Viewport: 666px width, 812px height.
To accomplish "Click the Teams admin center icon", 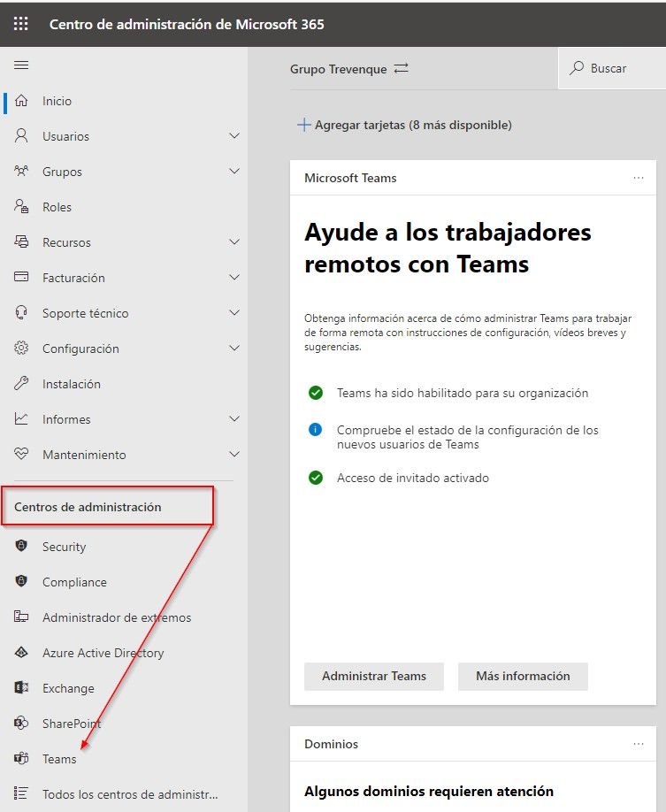I will click(x=22, y=759).
